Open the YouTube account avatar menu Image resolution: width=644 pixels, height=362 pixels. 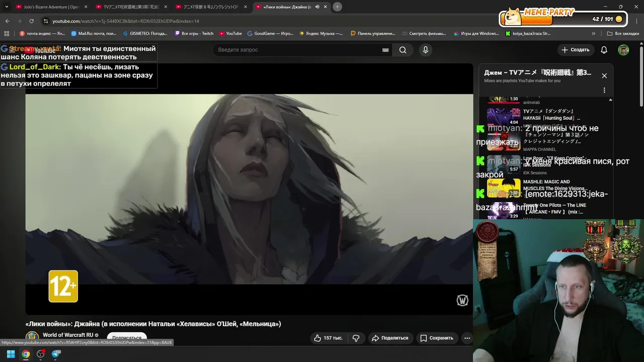tap(623, 50)
